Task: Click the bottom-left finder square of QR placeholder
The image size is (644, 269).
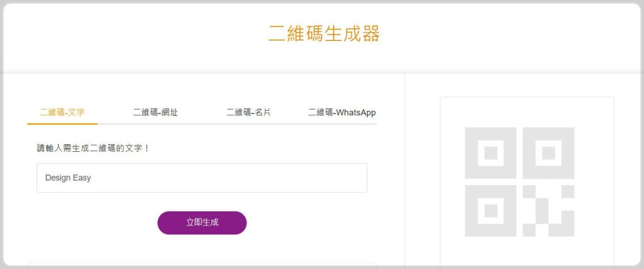Action: (491, 211)
